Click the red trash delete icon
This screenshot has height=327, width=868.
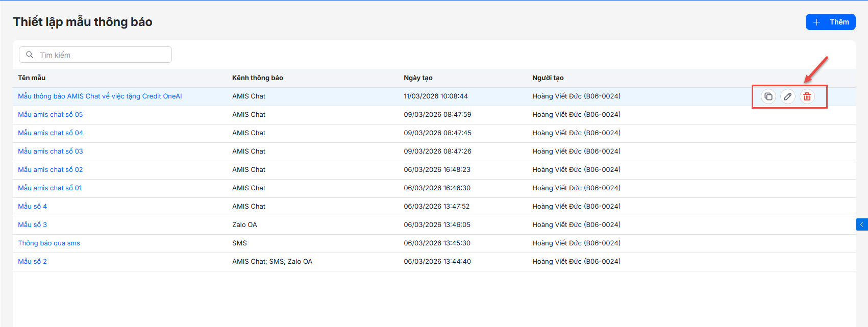[807, 96]
